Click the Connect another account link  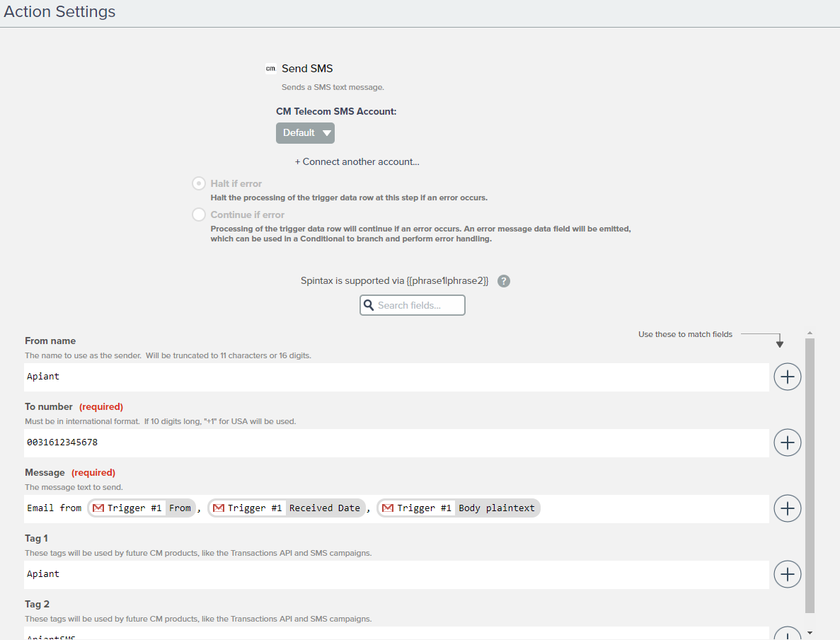[x=357, y=161]
